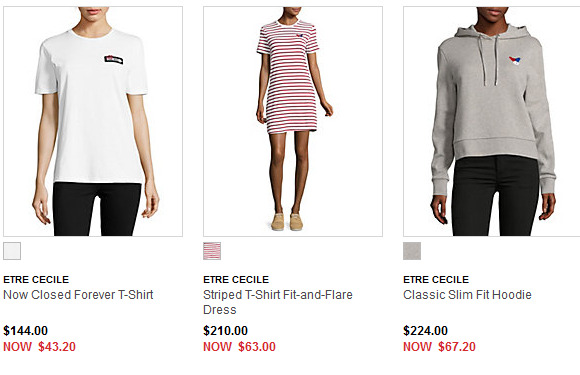Open Now Closed Forever T-Shirt link
This screenshot has width=580, height=375.
click(78, 295)
